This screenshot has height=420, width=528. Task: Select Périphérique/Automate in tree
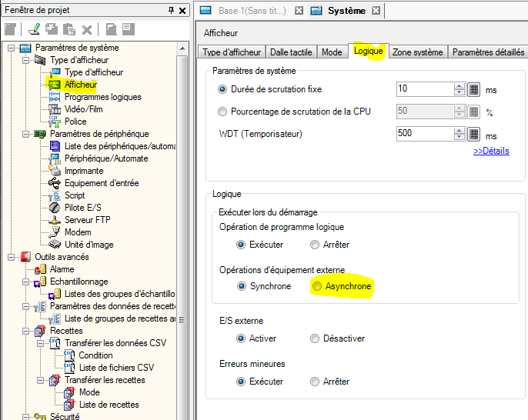click(106, 158)
